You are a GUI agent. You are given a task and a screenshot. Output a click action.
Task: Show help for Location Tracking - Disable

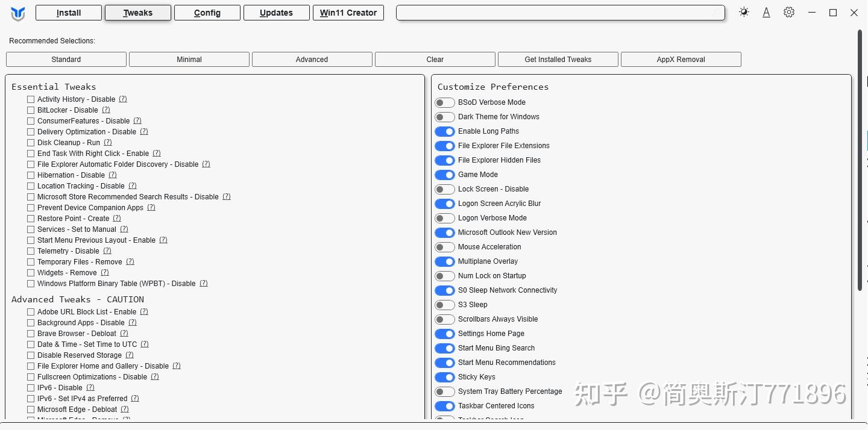point(133,186)
